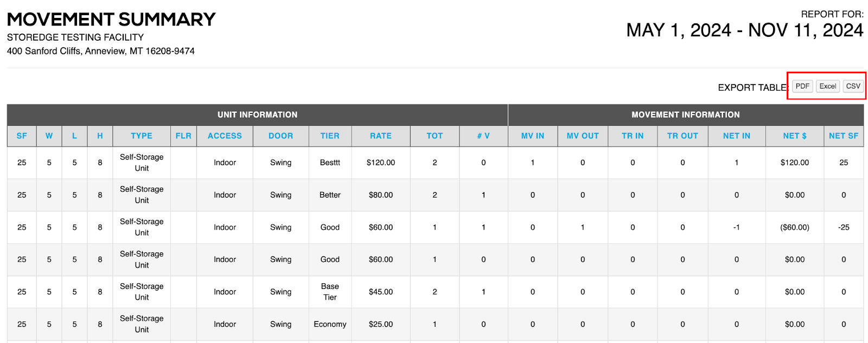Screen dimensions: 868x343
Task: Click the Base Tier cell
Action: [330, 292]
